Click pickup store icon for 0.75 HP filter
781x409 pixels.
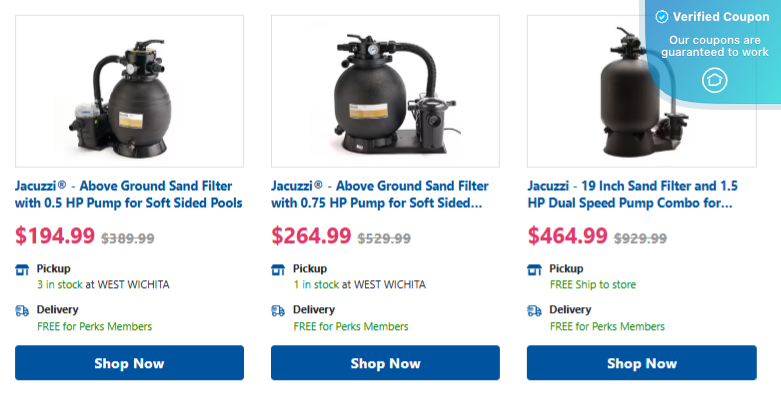coord(278,269)
